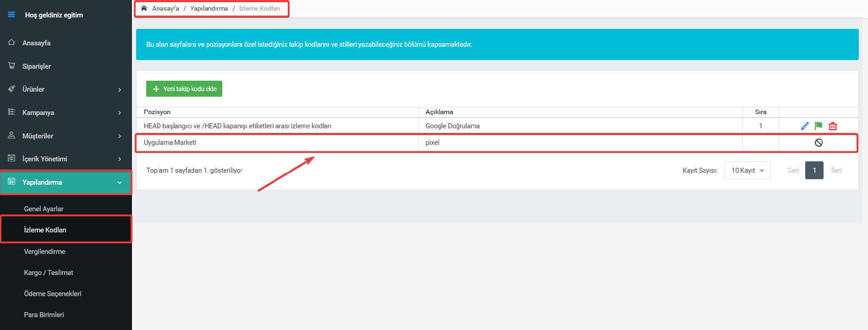The height and width of the screenshot is (330, 868).
Task: Click the Hoş geldiniz egitim greeting
Action: [x=54, y=15]
